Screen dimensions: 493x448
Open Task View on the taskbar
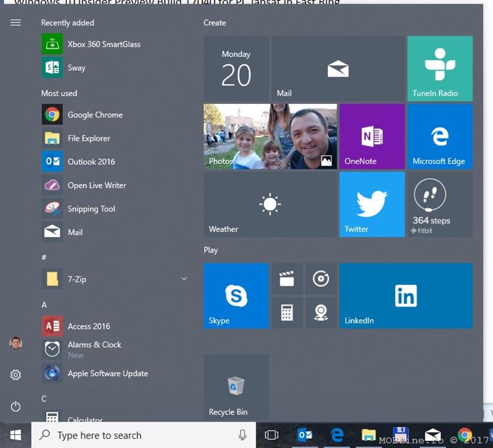pos(271,435)
